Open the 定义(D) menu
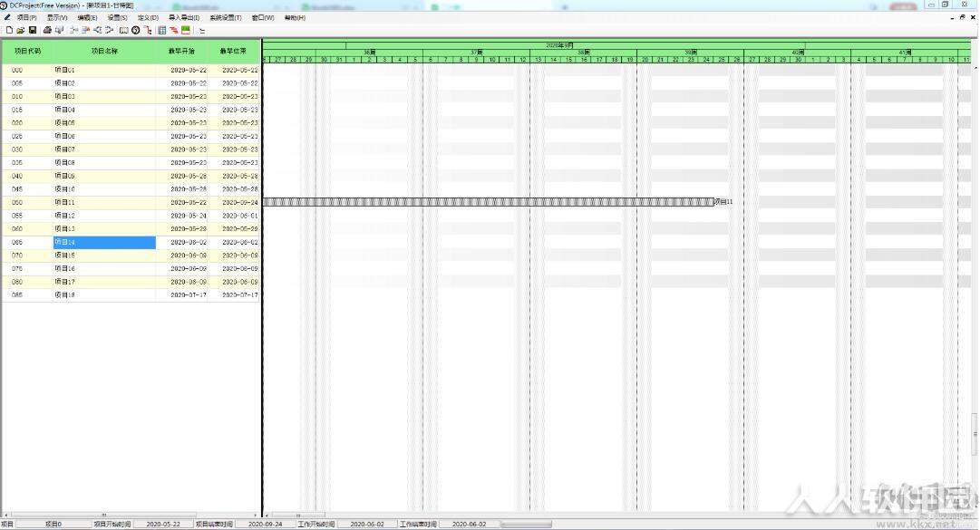This screenshot has height=530, width=980. click(148, 17)
